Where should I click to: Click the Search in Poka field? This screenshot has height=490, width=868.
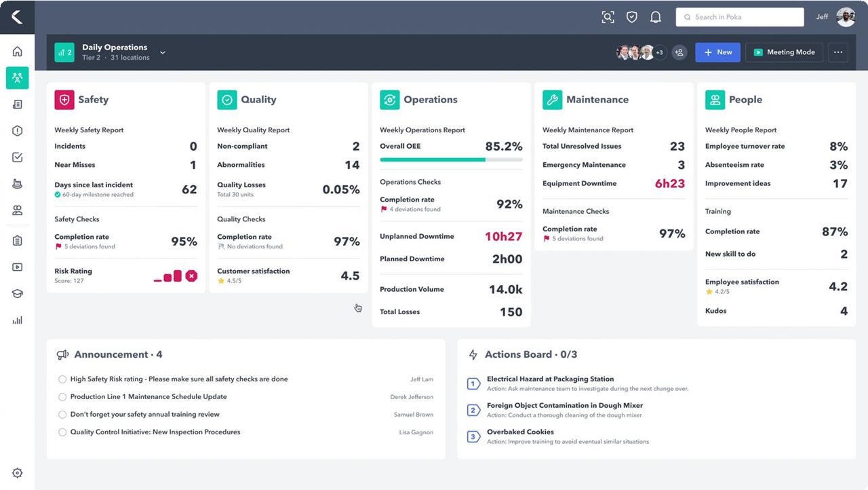click(x=740, y=17)
